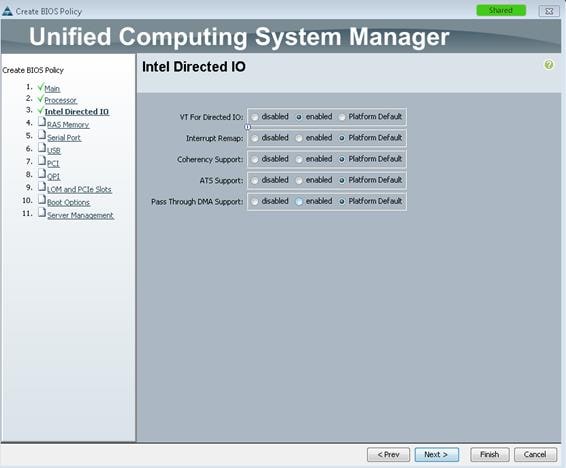
Task: Set Interrupt Remap to disabled
Action: click(255, 138)
